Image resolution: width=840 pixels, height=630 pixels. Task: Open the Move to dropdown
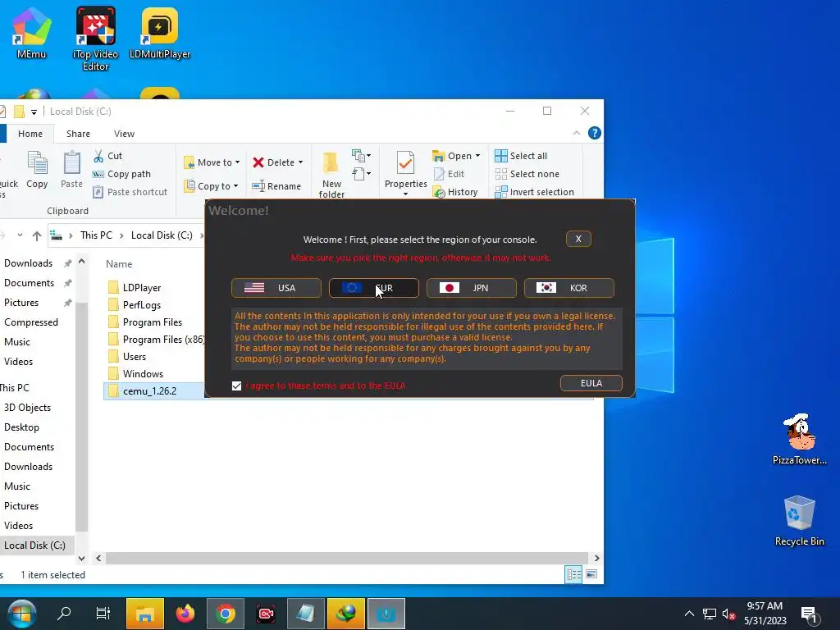pyautogui.click(x=212, y=162)
